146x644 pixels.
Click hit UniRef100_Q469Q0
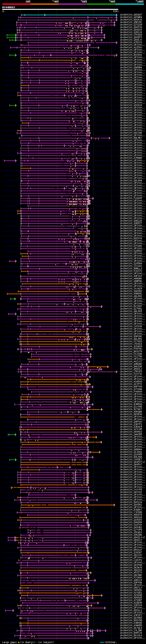131,291
